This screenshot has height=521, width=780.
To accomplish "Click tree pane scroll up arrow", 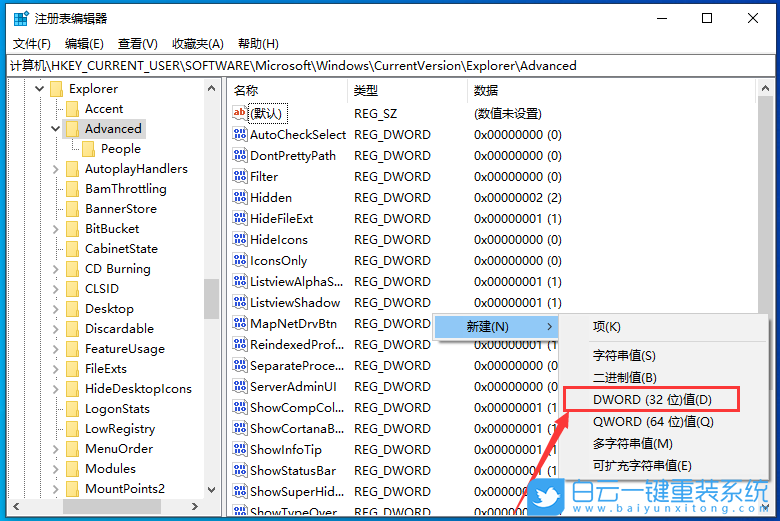I will [x=211, y=89].
